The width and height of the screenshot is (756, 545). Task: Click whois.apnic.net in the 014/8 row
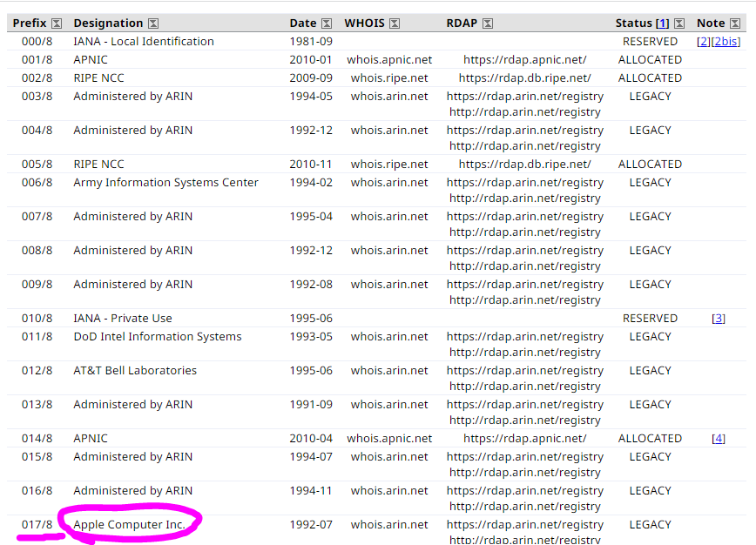pos(389,438)
